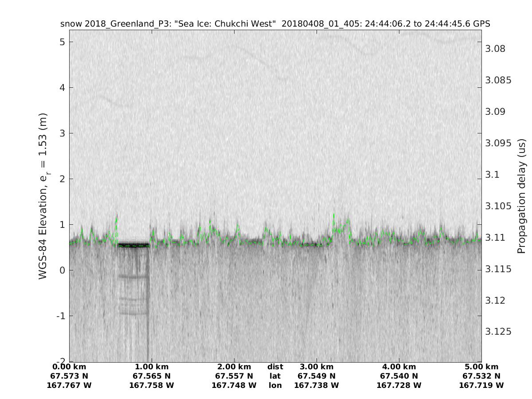This screenshot has height=399, width=532.
Task: Click the dark flat surface segment before 1.00 km
Action: pos(134,245)
